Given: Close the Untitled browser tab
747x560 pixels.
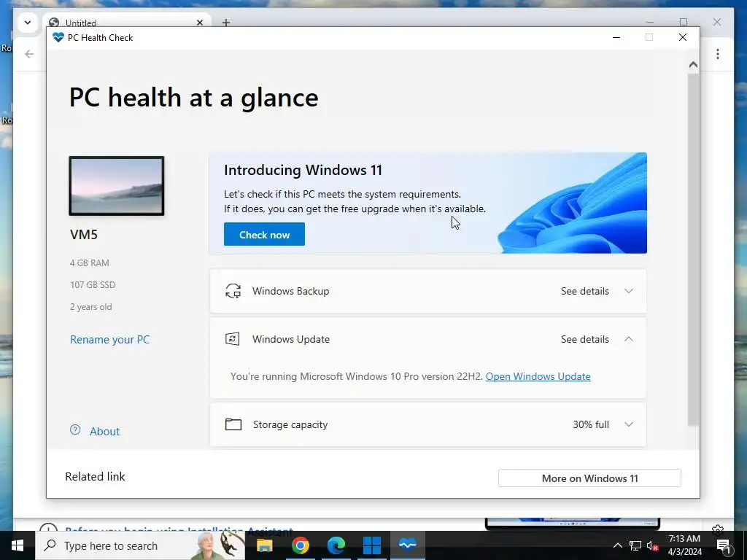Looking at the screenshot, I should coord(200,23).
